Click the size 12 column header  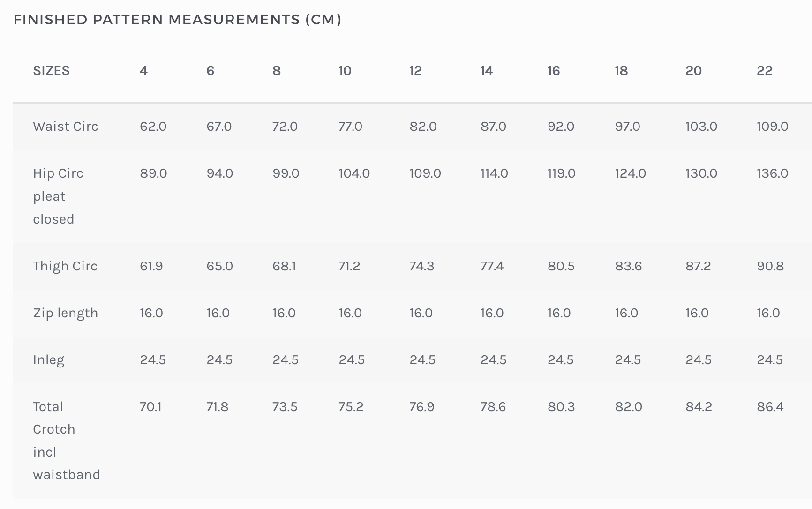(415, 71)
